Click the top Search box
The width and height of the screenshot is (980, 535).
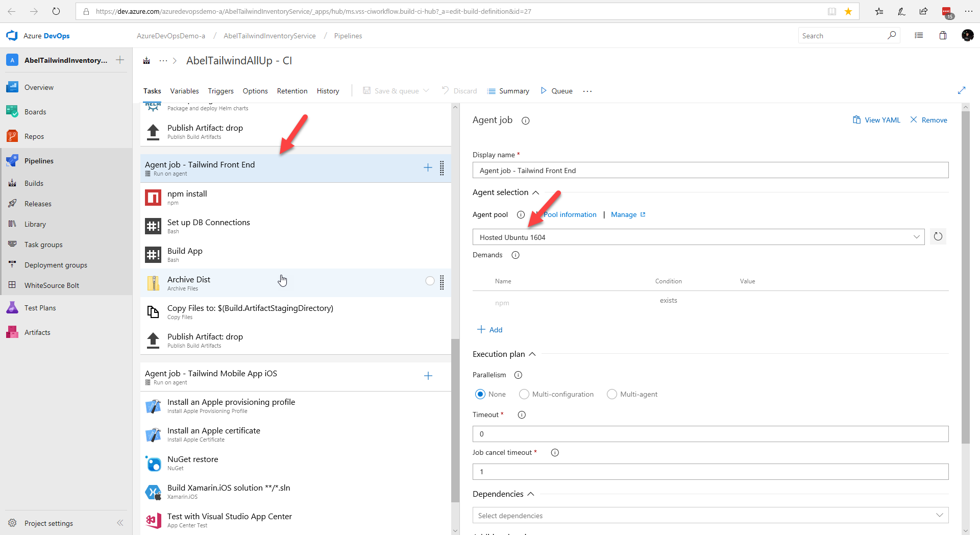point(848,35)
